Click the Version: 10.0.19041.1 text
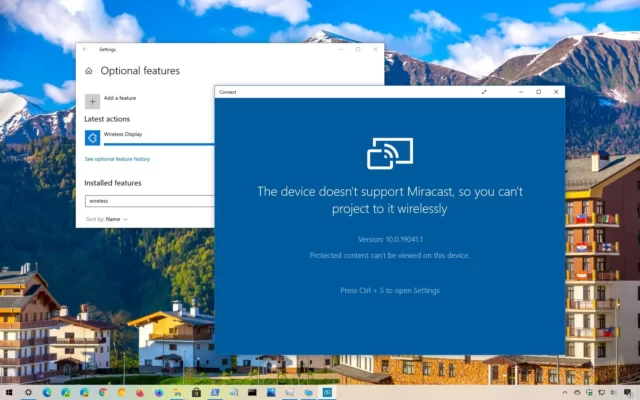 (x=390, y=240)
